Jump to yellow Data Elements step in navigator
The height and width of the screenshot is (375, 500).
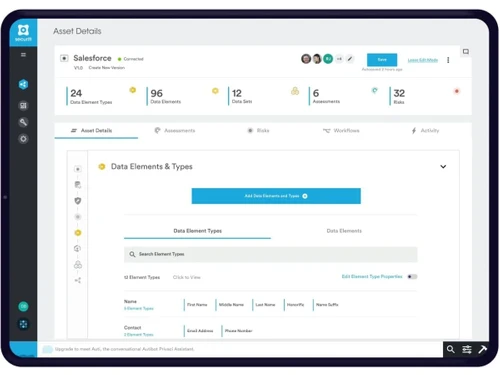coord(78,233)
